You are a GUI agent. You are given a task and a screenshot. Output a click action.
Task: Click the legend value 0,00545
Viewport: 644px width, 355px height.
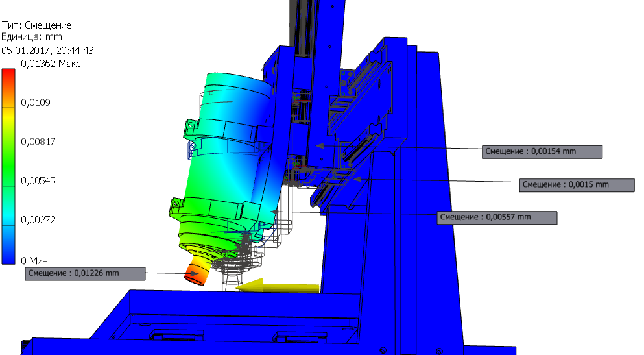38,181
